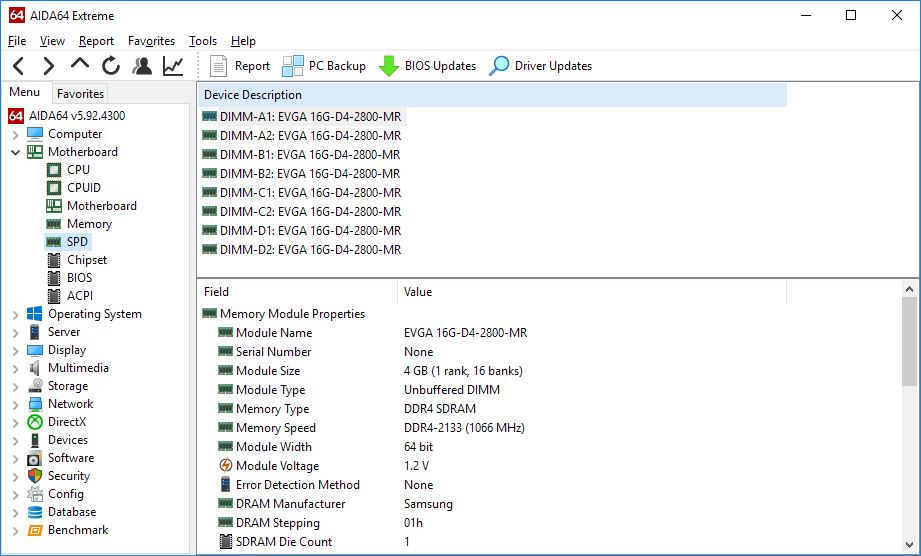Select CPUID in the tree
This screenshot has width=921, height=556.
(83, 188)
